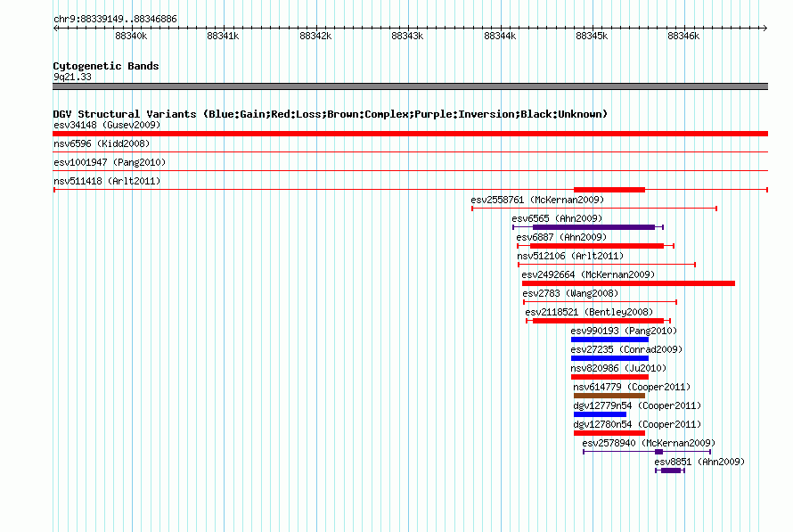Select the red esv2492664 loss bar
The height and width of the screenshot is (532, 793).
629,283
